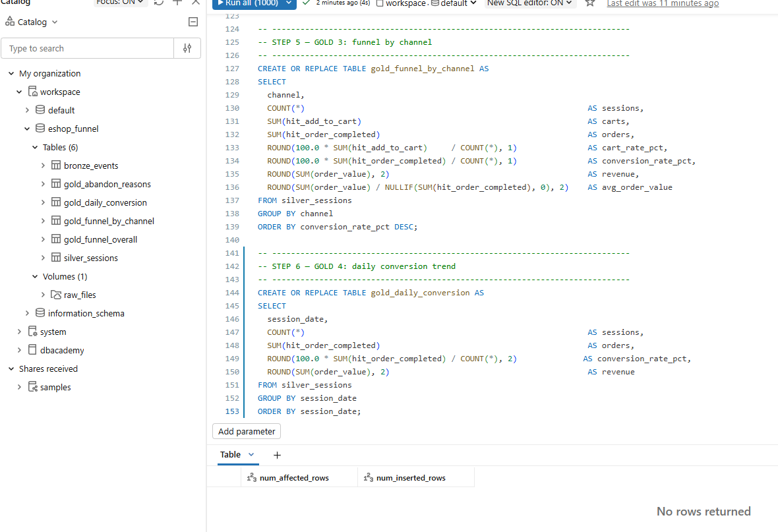Image resolution: width=778 pixels, height=532 pixels.
Task: Click the Add parameter button
Action: coord(247,431)
